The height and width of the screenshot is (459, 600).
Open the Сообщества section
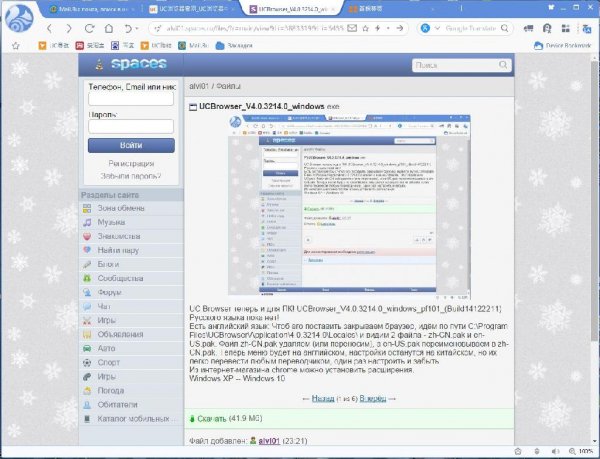131,278
